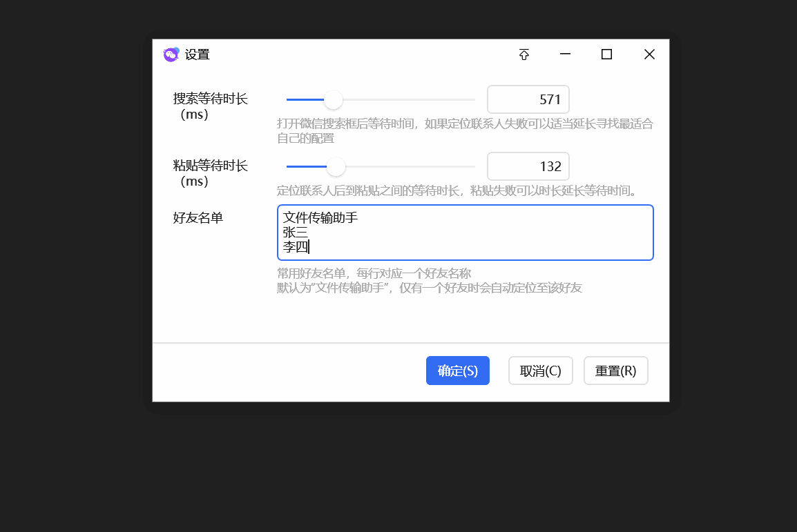Click the 设置 window title text
This screenshot has height=532, width=797.
pos(198,55)
